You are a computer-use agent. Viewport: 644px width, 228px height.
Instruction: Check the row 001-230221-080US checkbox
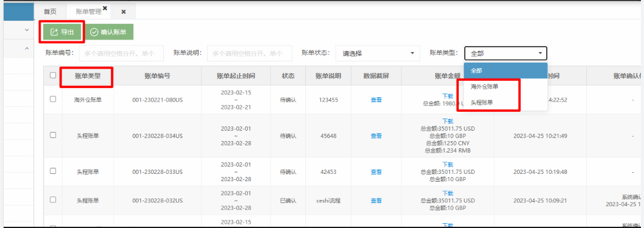tap(53, 98)
